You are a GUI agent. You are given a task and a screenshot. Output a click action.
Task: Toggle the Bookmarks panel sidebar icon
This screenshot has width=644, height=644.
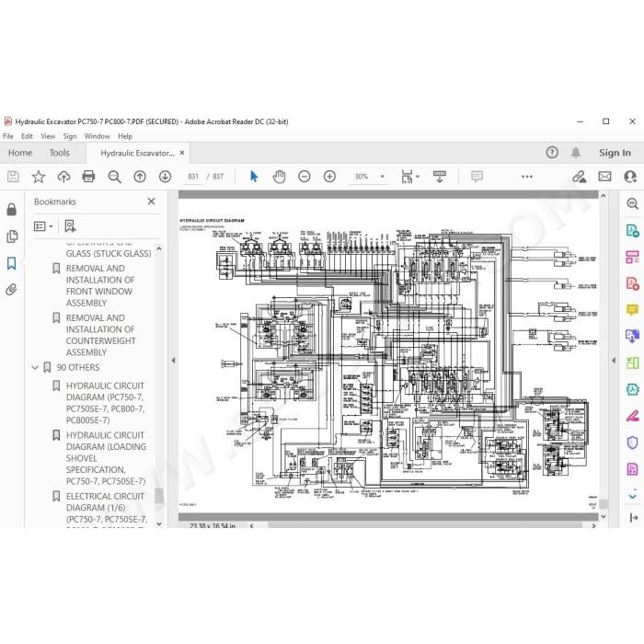coord(11,263)
